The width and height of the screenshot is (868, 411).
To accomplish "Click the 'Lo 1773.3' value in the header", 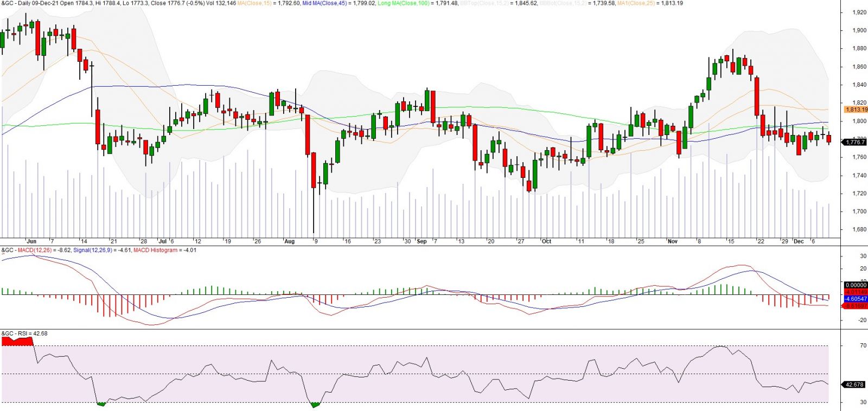I will [136, 3].
